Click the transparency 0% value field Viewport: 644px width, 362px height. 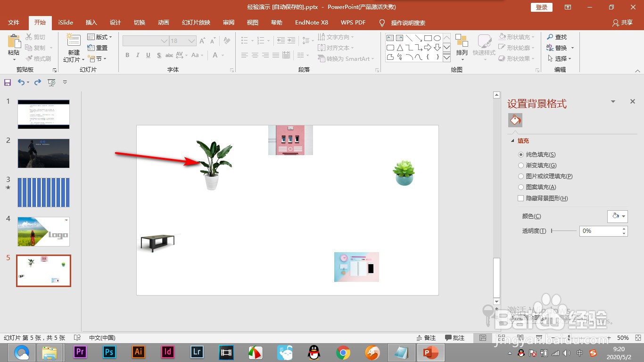[x=600, y=231]
